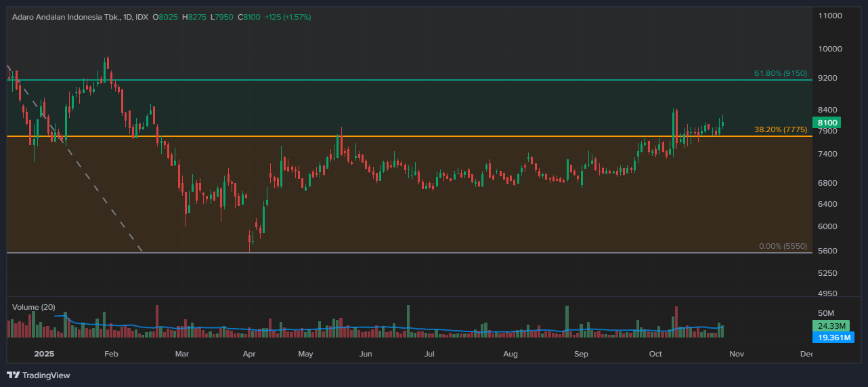Click the Feb label on time axis

pos(111,354)
